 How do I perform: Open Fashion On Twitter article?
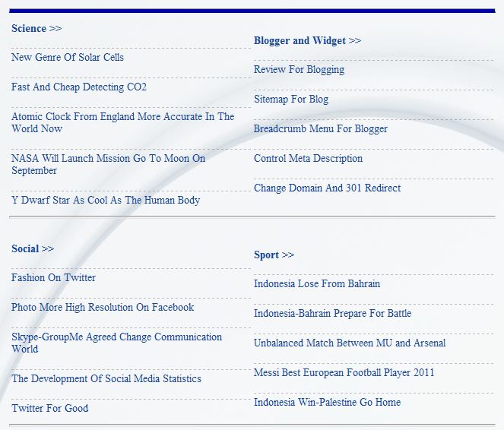53,277
